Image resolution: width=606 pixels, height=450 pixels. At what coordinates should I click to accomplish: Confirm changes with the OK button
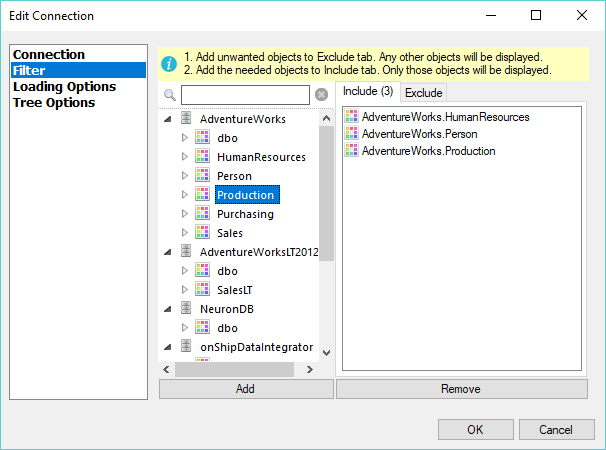tap(475, 430)
